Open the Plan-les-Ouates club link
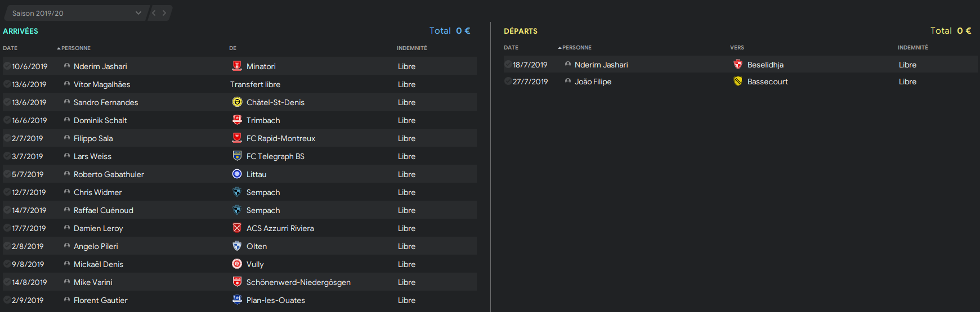Image resolution: width=980 pixels, height=312 pixels. [276, 300]
